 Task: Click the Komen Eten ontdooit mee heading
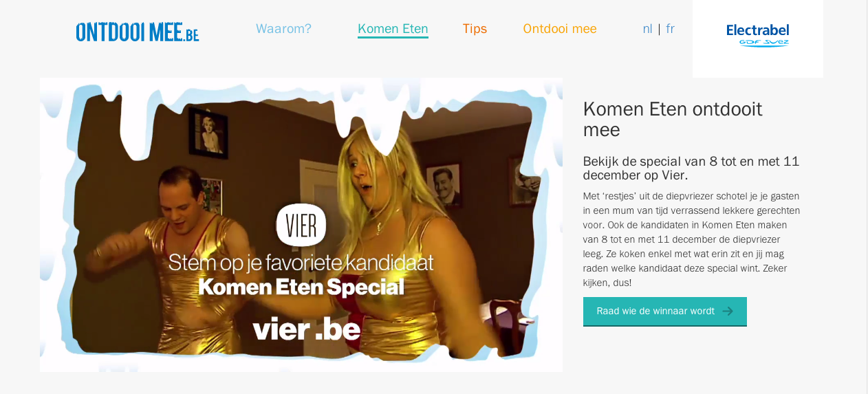pos(673,119)
